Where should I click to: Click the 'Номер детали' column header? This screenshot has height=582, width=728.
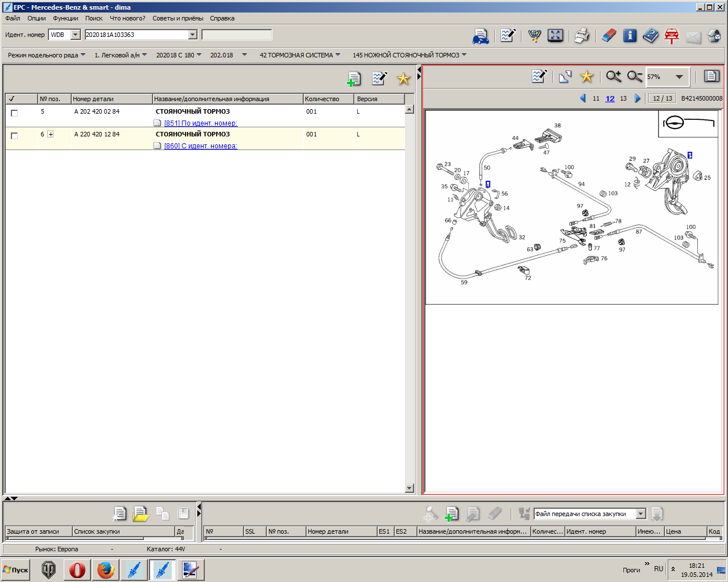pos(112,98)
